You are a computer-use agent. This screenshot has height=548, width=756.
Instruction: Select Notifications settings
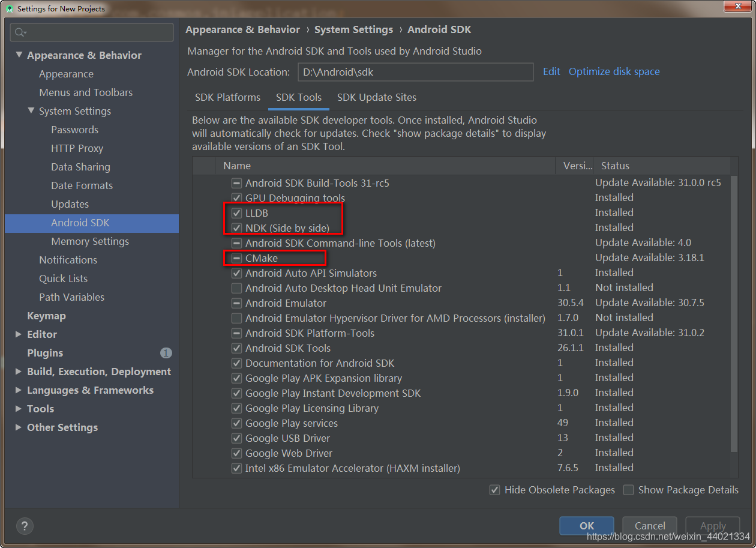[68, 260]
